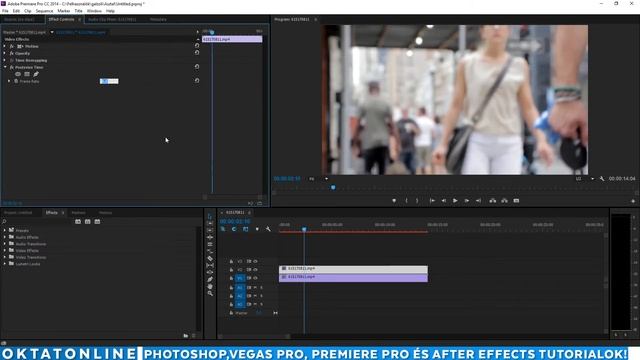The height and width of the screenshot is (360, 640).
Task: Expand the Frame Rate parameter
Action: 9,81
